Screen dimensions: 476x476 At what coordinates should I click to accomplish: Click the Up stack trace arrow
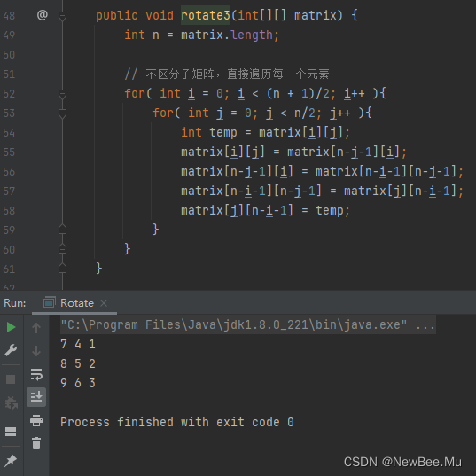tap(36, 328)
